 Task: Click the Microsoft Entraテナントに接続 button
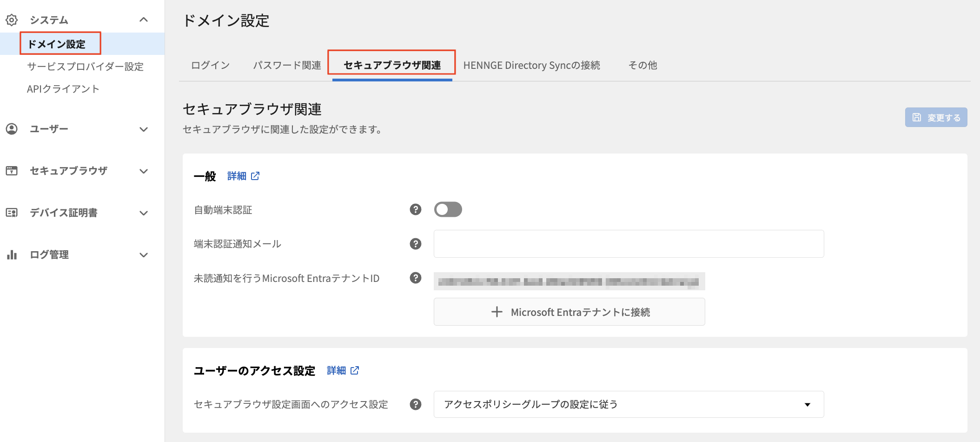[x=569, y=312]
